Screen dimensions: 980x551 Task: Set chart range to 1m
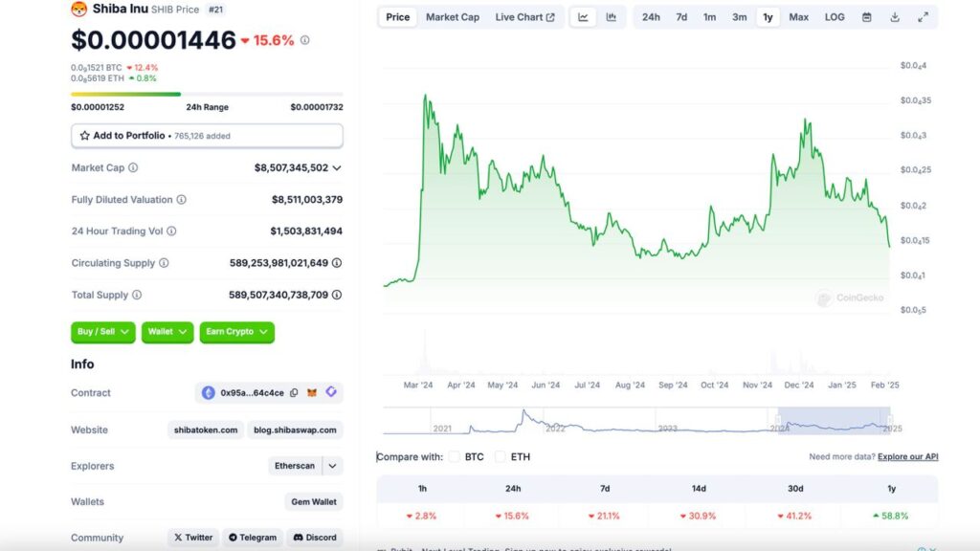(709, 17)
